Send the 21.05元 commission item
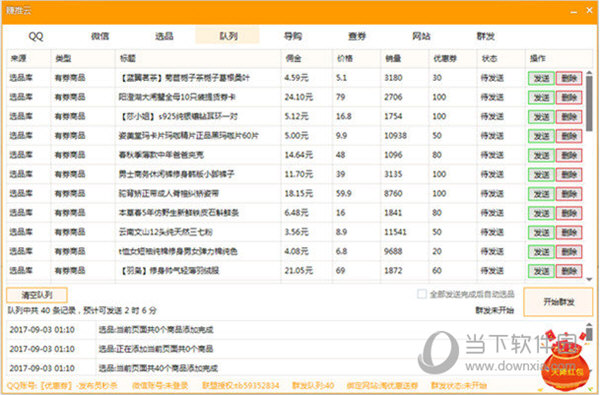Image resolution: width=600 pixels, height=395 pixels. point(541,271)
